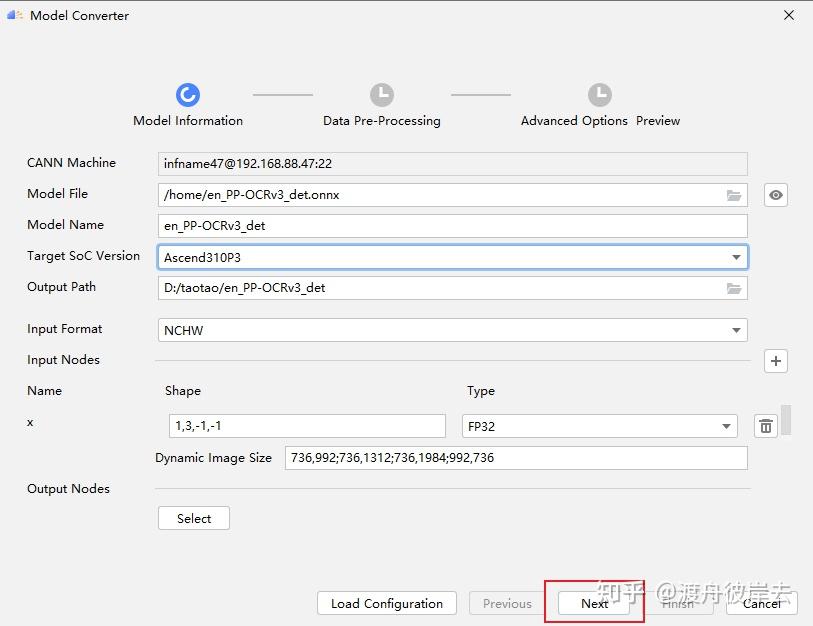
Task: Click the CANN Machine label
Action: 72,163
